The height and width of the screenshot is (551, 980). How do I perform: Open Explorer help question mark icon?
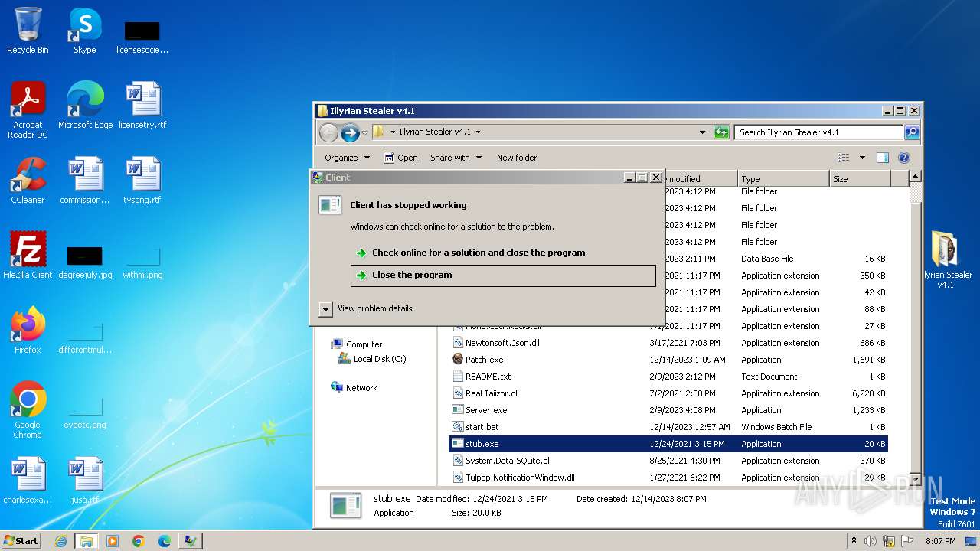(903, 158)
